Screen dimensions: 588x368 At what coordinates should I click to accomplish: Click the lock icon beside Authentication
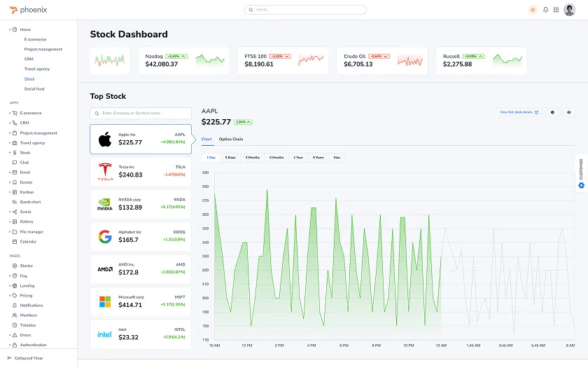pos(15,345)
